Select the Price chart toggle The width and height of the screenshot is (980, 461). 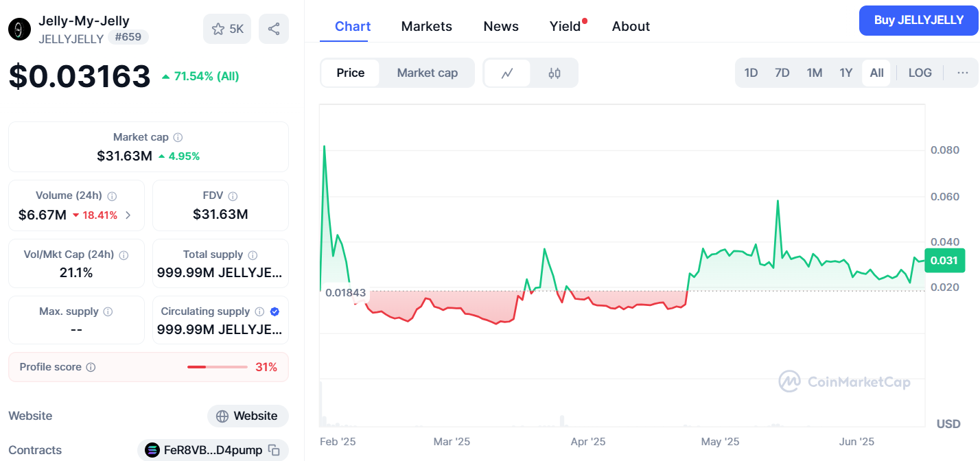coord(351,73)
